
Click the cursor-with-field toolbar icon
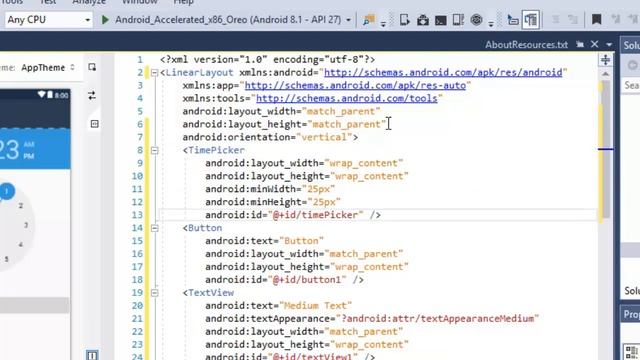513,20
